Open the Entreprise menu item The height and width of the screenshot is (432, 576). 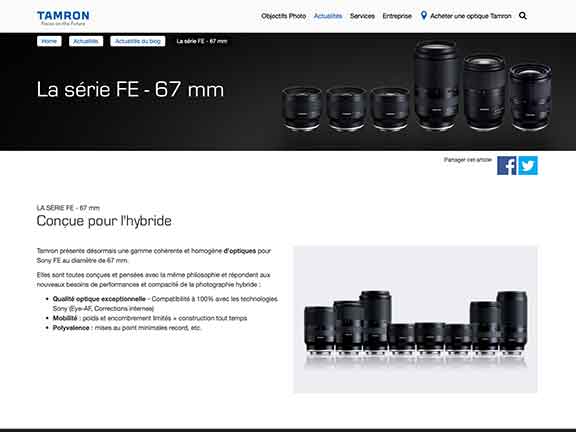pos(397,16)
